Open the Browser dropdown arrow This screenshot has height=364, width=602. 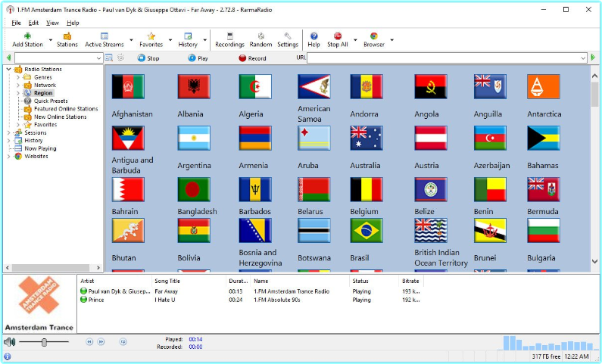point(391,40)
